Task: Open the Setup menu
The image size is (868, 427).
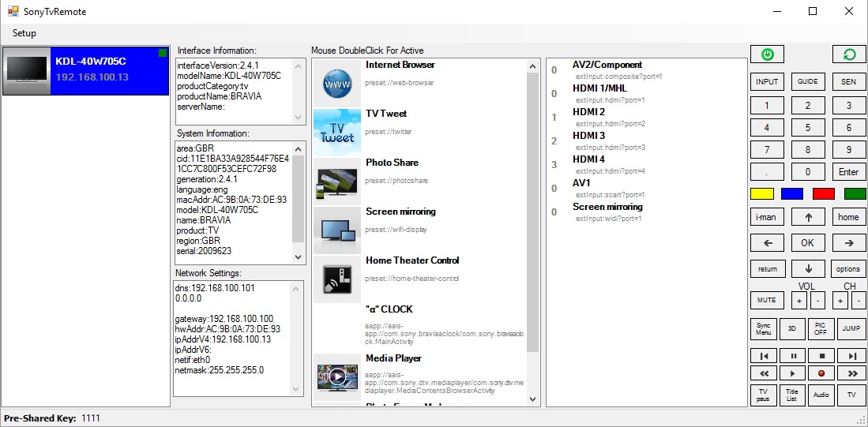Action: tap(24, 33)
